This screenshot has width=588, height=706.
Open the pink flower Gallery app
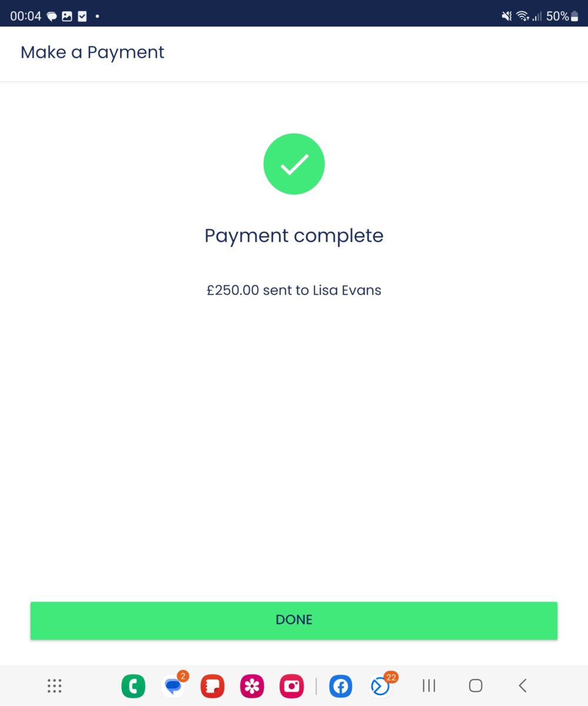point(252,686)
